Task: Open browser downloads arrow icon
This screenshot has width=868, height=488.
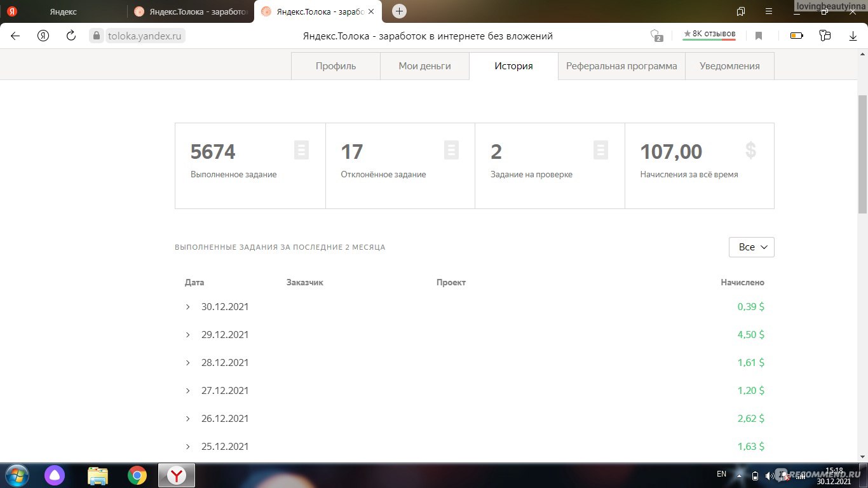Action: click(853, 36)
